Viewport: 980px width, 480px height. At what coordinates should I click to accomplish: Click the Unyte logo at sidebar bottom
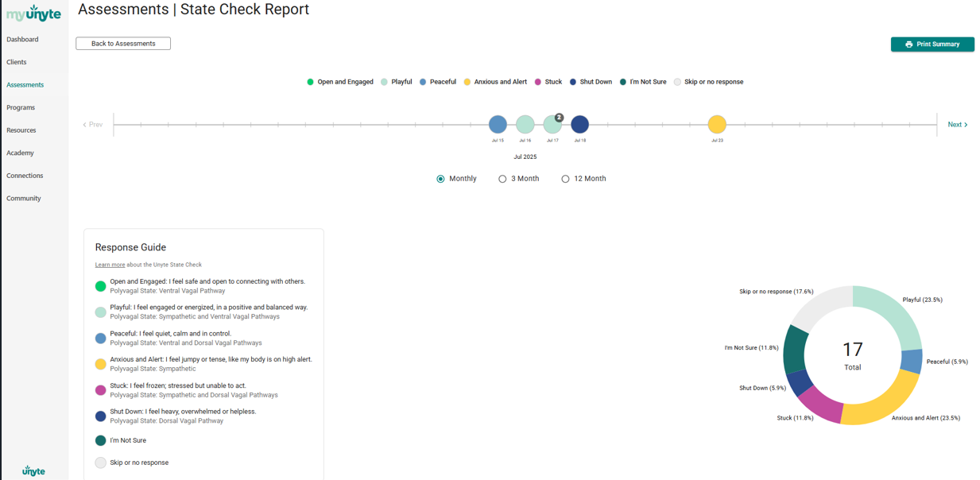(33, 470)
